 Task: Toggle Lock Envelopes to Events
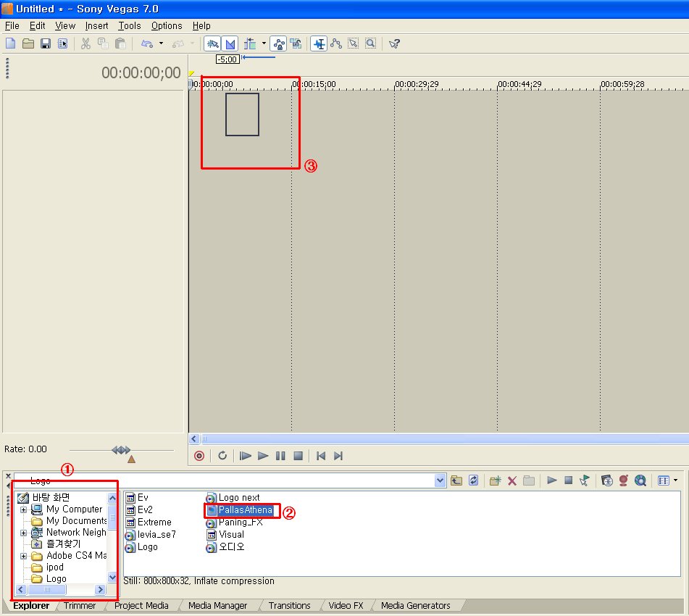pos(278,43)
